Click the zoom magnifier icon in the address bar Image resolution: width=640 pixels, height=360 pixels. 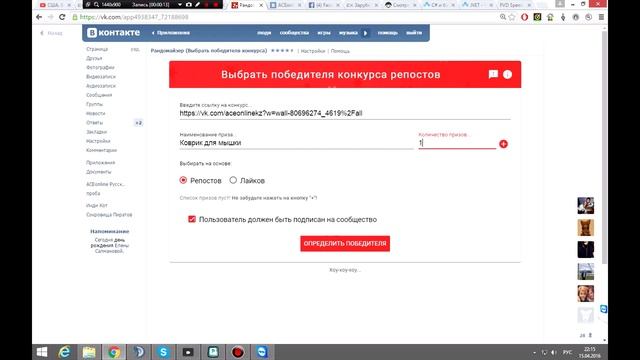503,17
